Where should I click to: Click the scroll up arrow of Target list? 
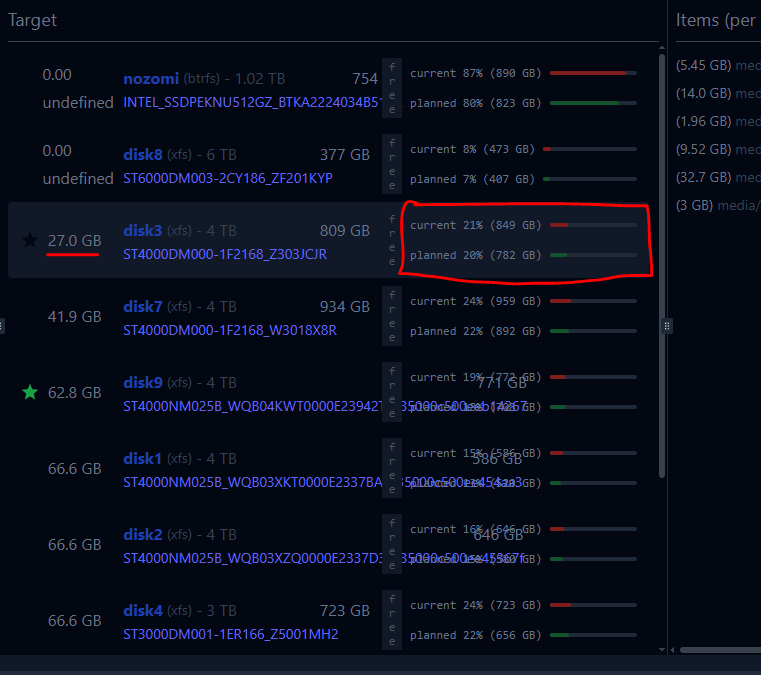[x=662, y=48]
